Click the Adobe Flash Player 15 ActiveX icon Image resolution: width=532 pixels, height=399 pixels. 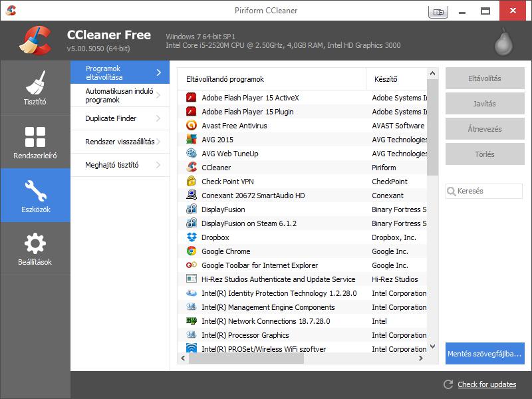coord(192,98)
